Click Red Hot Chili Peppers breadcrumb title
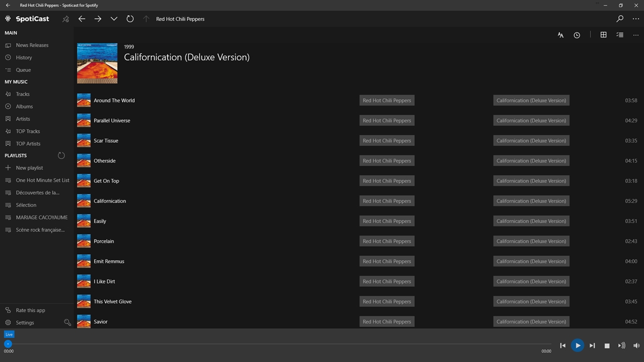This screenshot has height=362, width=644. [x=180, y=19]
